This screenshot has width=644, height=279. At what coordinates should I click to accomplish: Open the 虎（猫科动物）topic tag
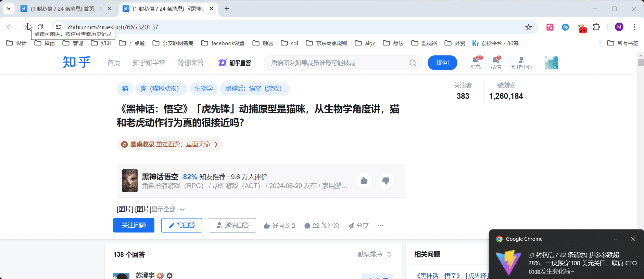tap(161, 89)
